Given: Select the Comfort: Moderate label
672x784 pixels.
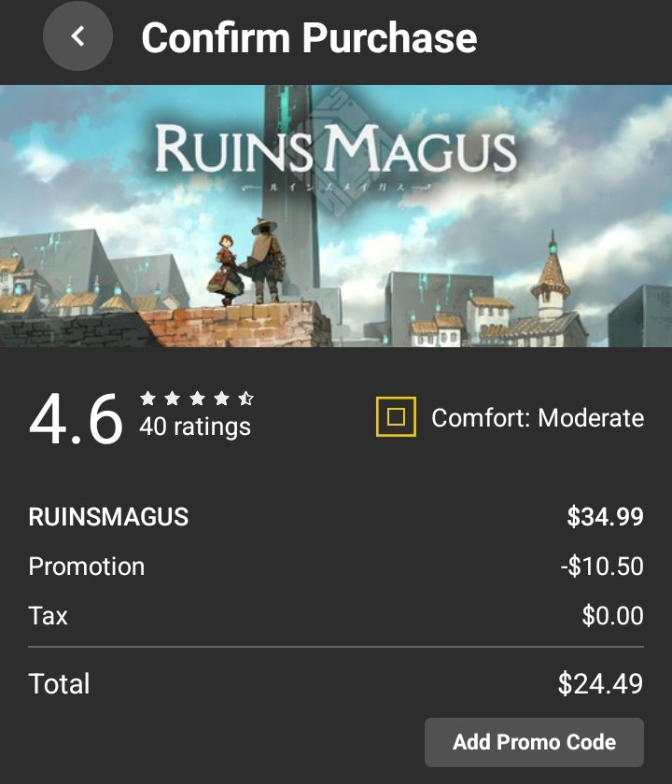Looking at the screenshot, I should pos(538,417).
